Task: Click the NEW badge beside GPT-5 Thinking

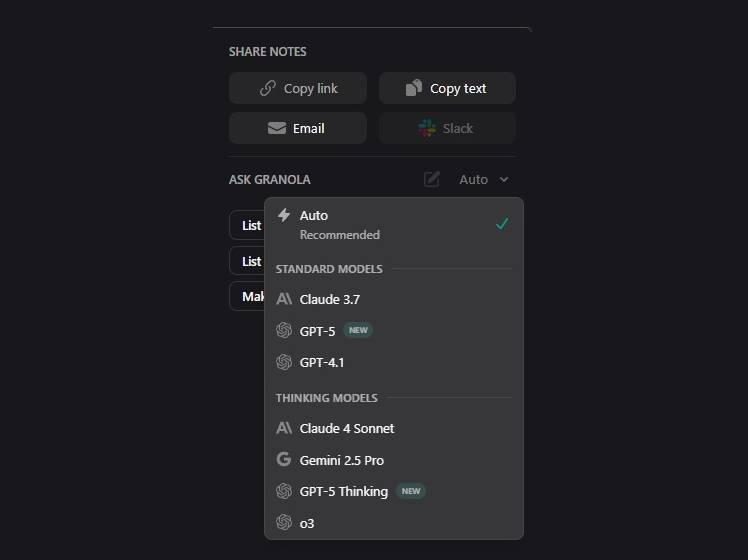Action: 411,491
